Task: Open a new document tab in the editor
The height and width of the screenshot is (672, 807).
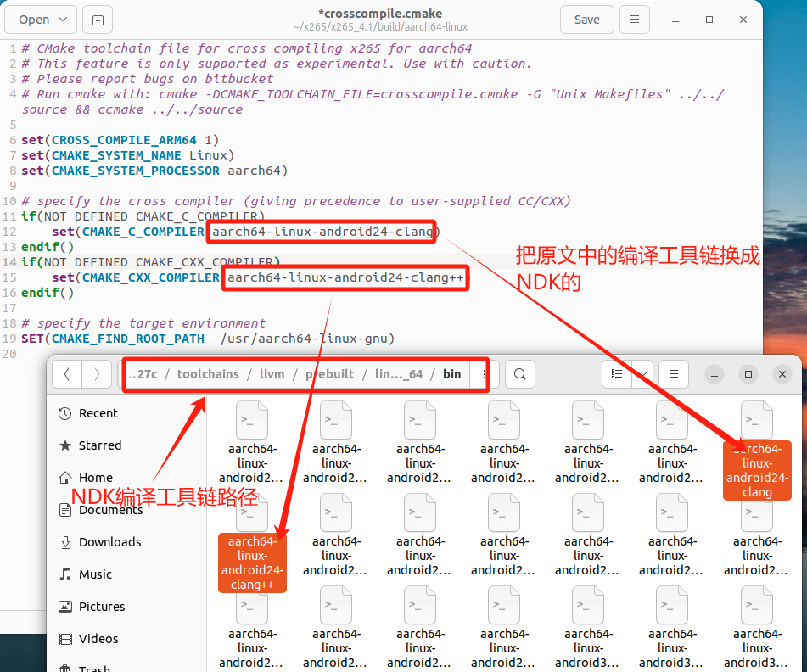Action: pyautogui.click(x=98, y=20)
